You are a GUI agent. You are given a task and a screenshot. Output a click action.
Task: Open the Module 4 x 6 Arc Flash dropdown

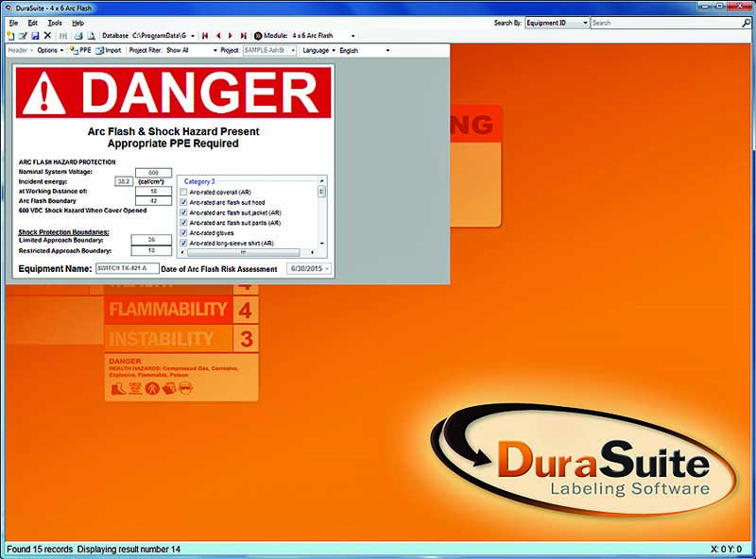pos(352,36)
